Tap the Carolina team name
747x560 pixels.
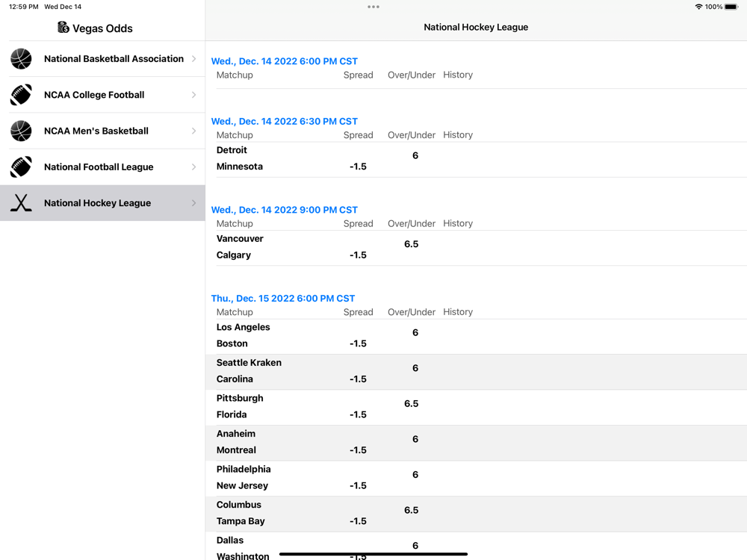235,379
